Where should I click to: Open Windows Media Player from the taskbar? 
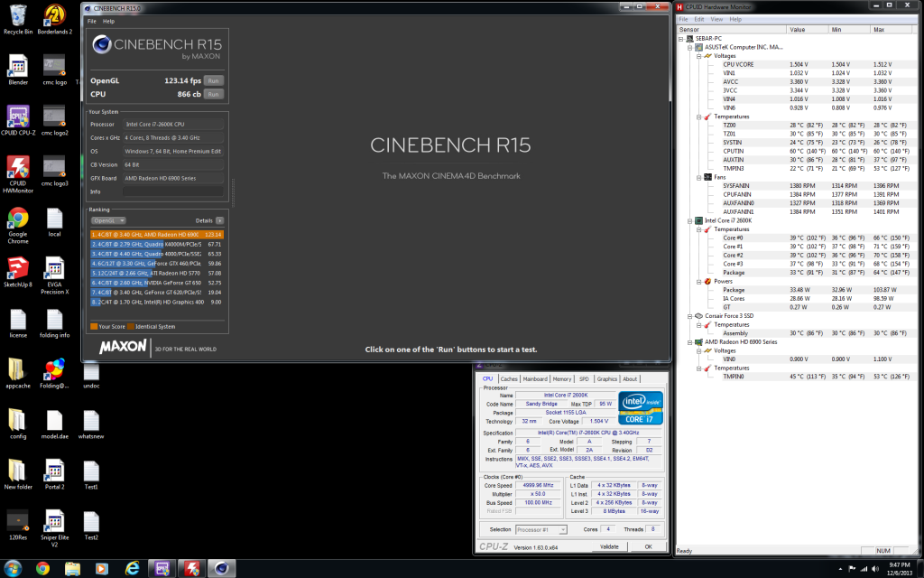pyautogui.click(x=102, y=569)
